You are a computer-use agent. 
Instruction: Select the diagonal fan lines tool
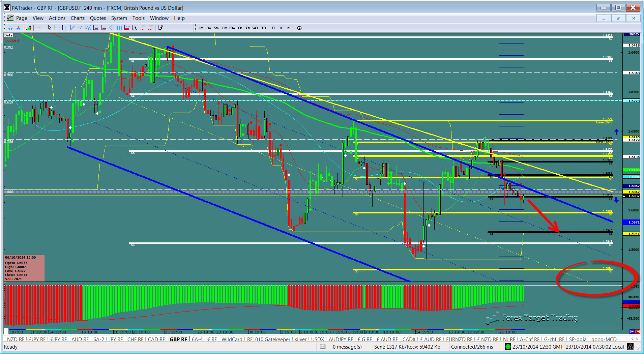[x=112, y=28]
